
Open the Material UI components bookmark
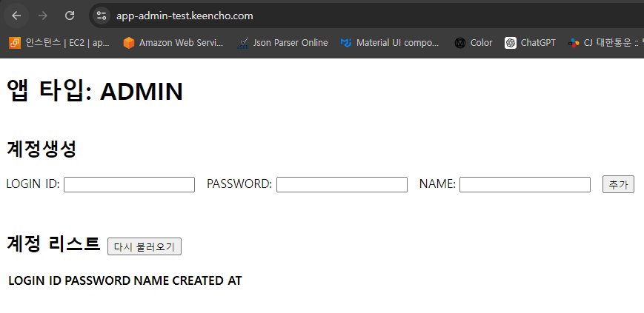390,43
